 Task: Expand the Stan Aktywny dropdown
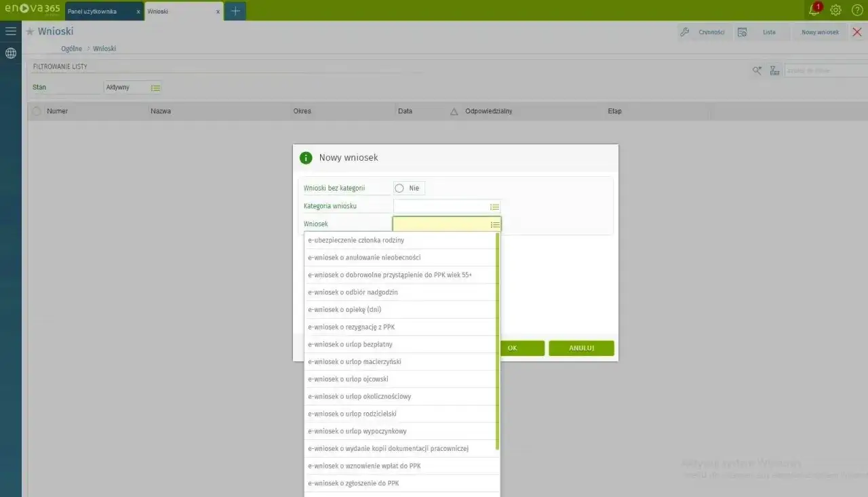tap(155, 87)
